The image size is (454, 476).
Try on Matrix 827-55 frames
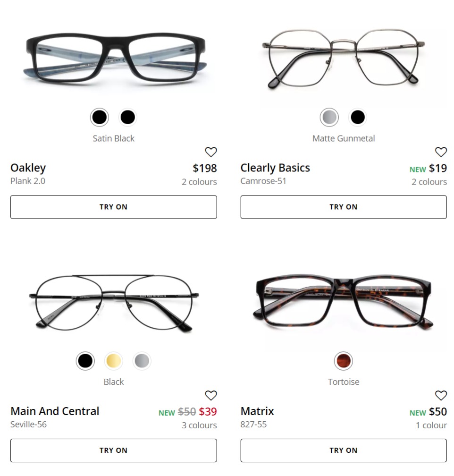tap(344, 450)
